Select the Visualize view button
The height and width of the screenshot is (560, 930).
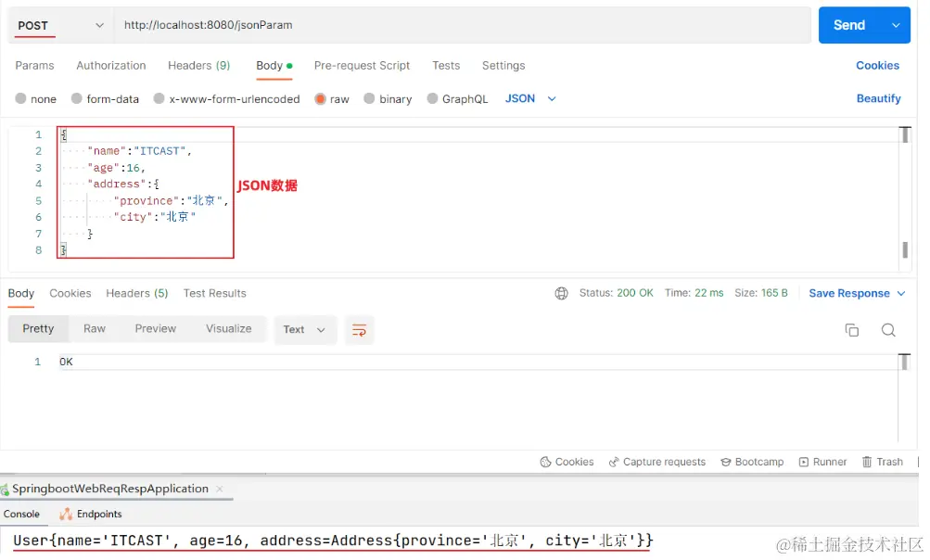[228, 328]
